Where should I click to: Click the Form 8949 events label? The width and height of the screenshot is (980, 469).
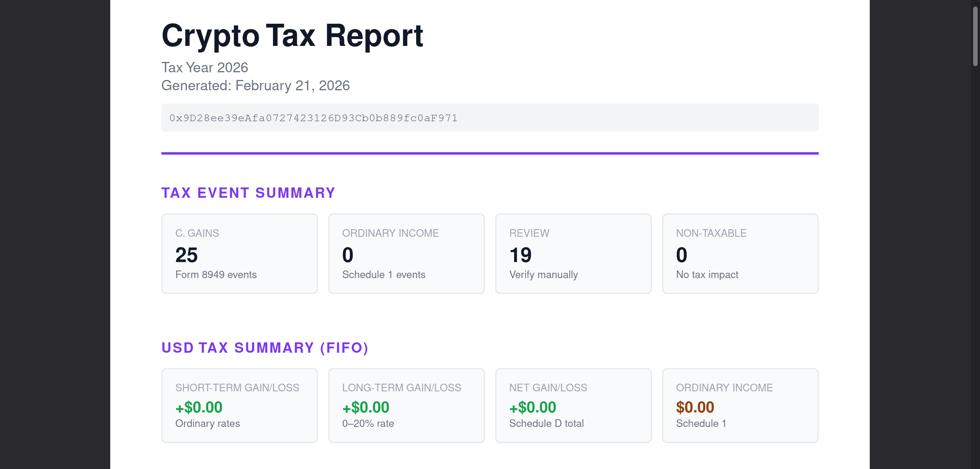coord(216,275)
